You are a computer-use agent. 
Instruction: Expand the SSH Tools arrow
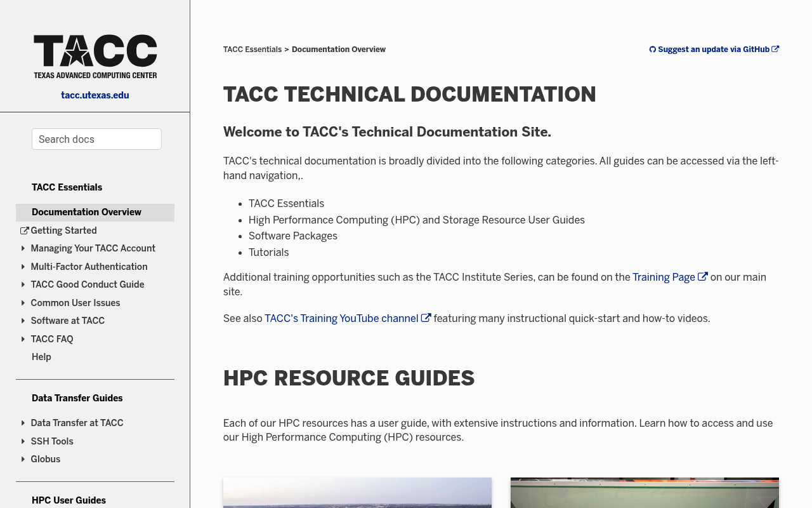click(x=23, y=441)
